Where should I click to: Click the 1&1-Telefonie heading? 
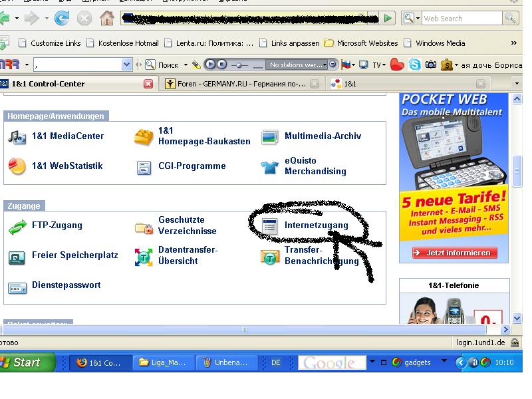[x=454, y=285]
